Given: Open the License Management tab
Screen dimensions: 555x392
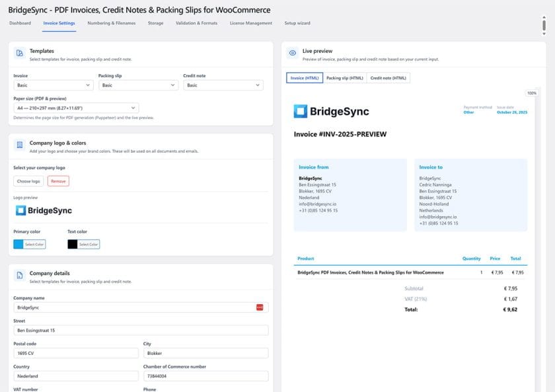Looking at the screenshot, I should click(250, 22).
